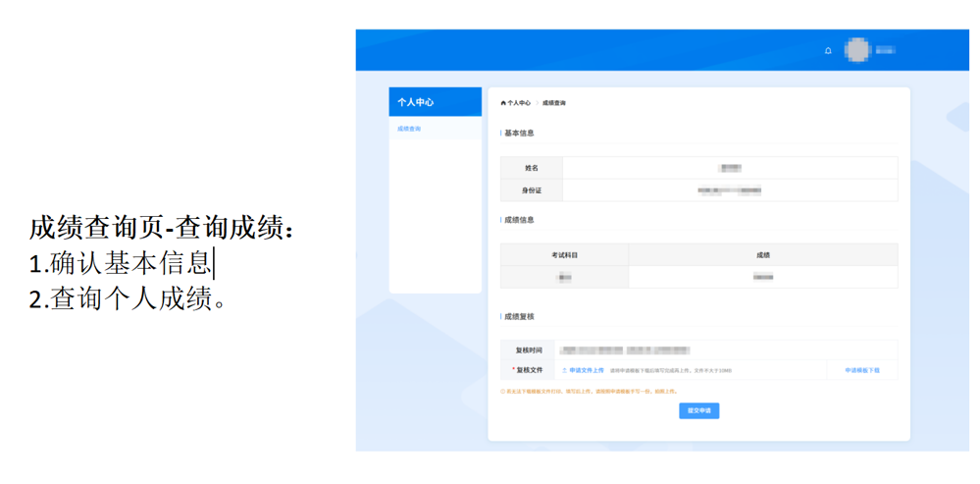Open the blurred user avatar menu
This screenshot has width=980, height=484.
coord(857,50)
